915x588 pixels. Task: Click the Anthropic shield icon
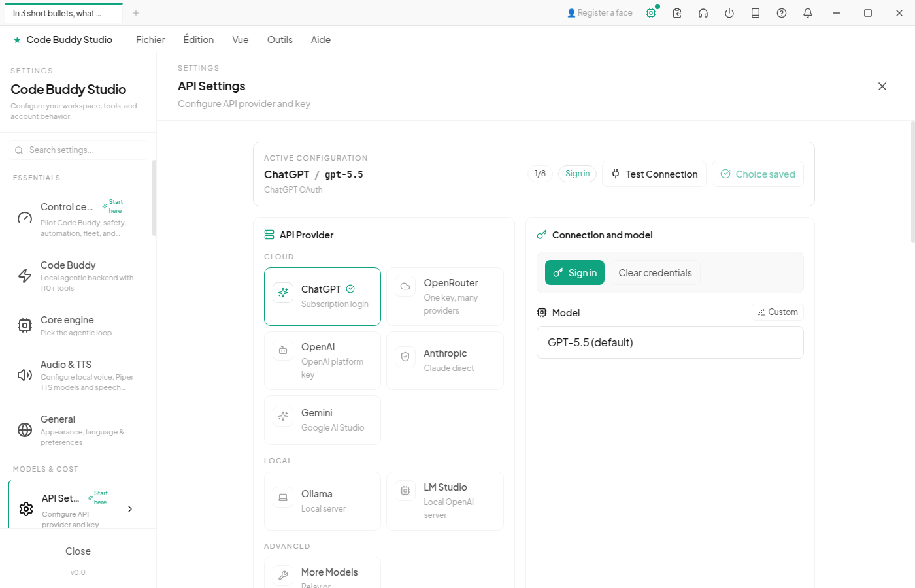(405, 357)
